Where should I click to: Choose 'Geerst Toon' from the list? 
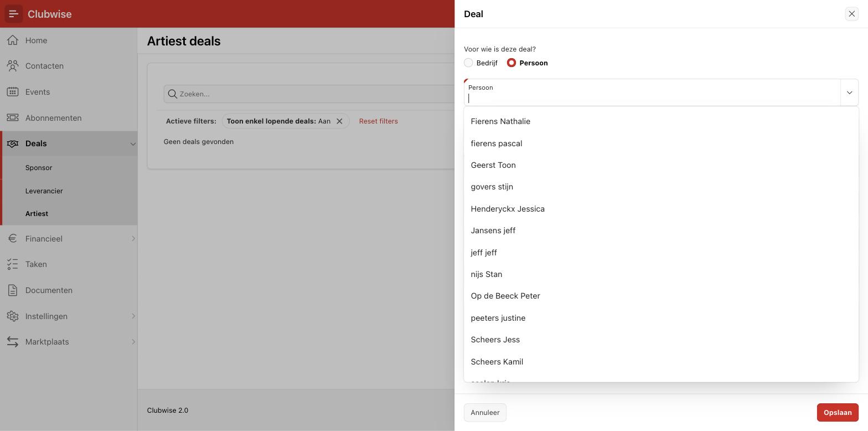pyautogui.click(x=661, y=165)
